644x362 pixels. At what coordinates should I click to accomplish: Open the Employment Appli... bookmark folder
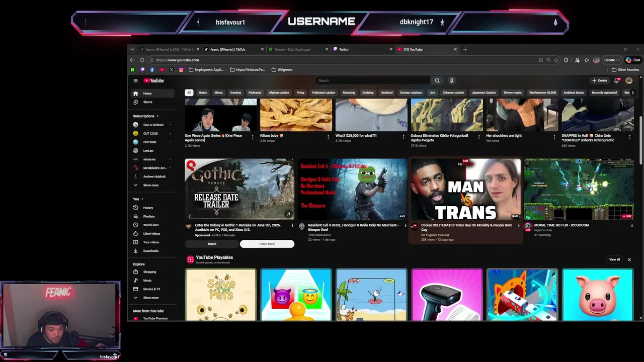coord(206,69)
